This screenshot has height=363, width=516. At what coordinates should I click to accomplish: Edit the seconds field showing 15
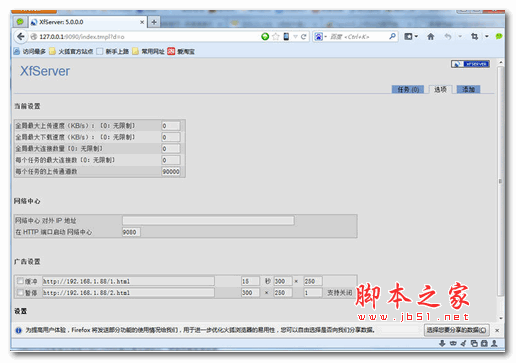250,281
